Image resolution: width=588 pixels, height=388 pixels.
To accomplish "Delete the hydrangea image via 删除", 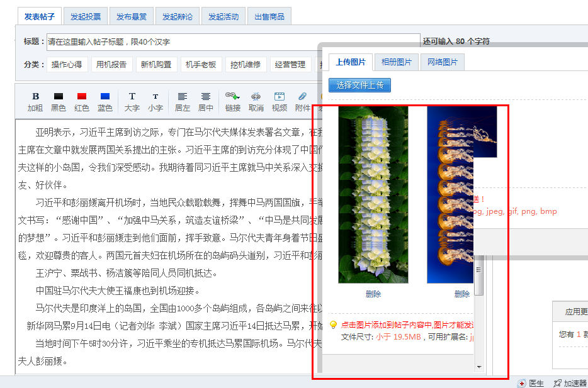I will [x=373, y=294].
